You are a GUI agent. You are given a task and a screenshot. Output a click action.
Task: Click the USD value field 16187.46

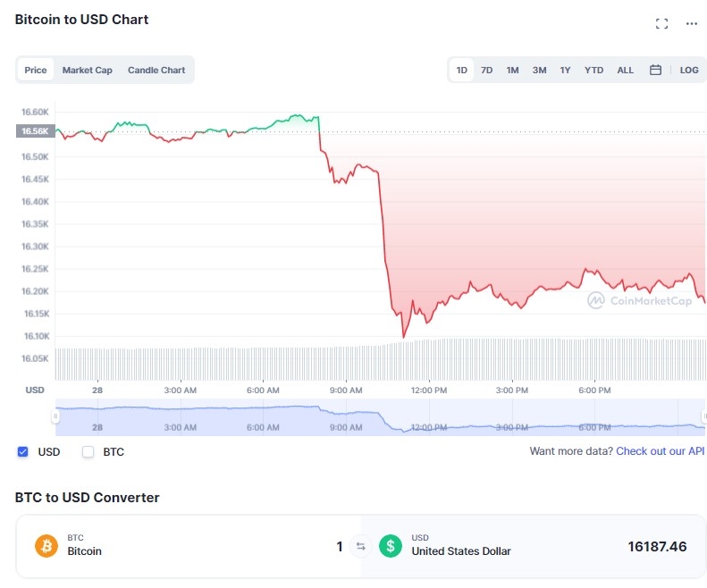coord(657,547)
